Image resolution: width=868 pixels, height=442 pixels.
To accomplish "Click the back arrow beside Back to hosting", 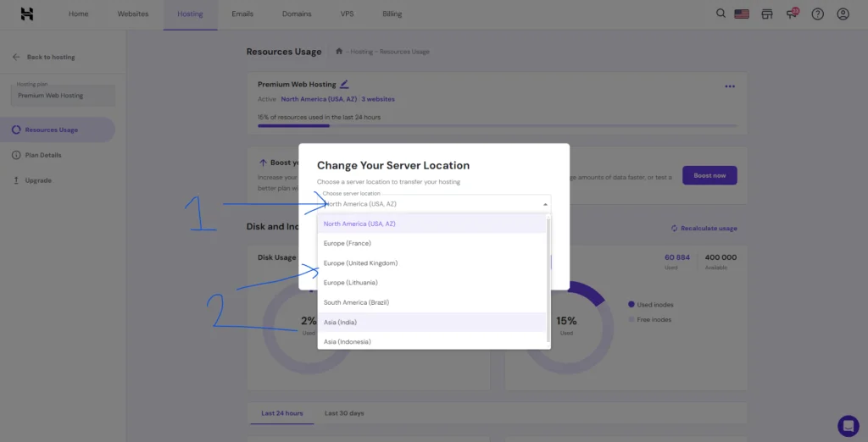I will 16,57.
